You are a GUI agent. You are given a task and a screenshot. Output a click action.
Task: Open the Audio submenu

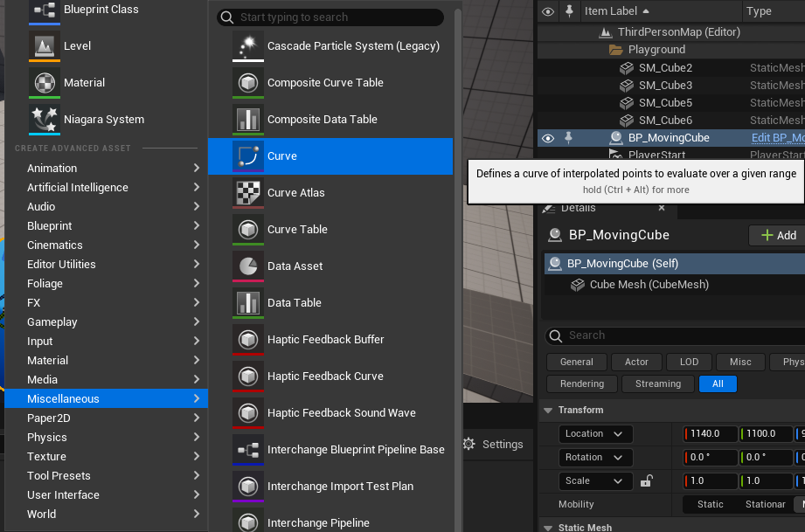point(107,207)
